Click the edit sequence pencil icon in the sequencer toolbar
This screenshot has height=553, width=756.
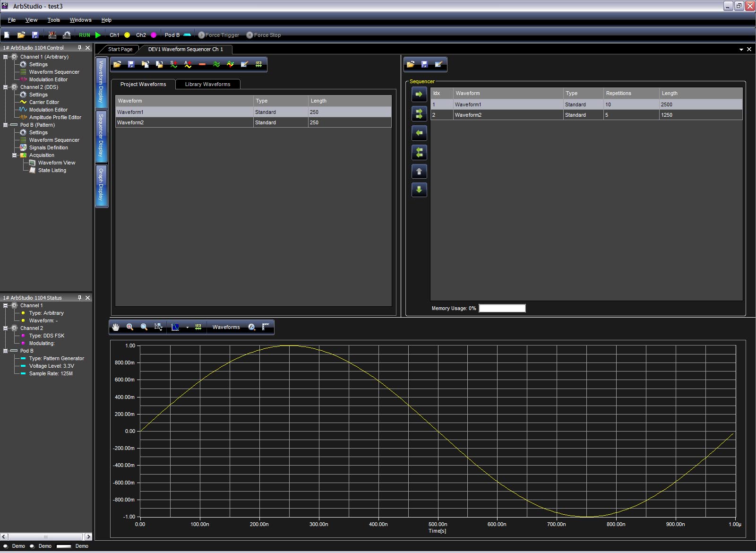pyautogui.click(x=438, y=64)
